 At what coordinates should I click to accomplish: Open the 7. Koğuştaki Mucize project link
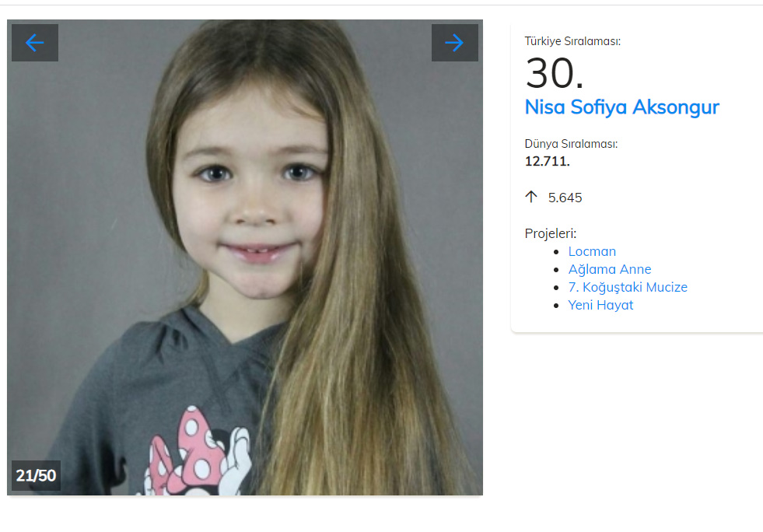[628, 287]
